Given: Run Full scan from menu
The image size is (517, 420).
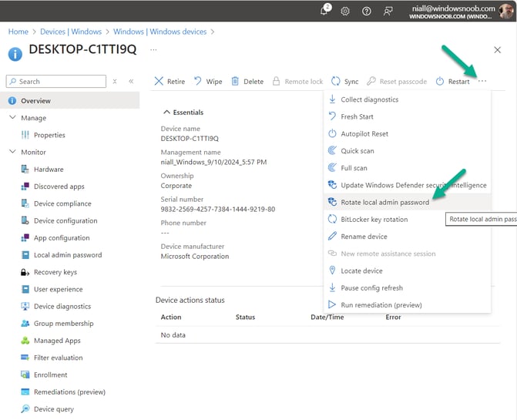Looking at the screenshot, I should (408, 168).
